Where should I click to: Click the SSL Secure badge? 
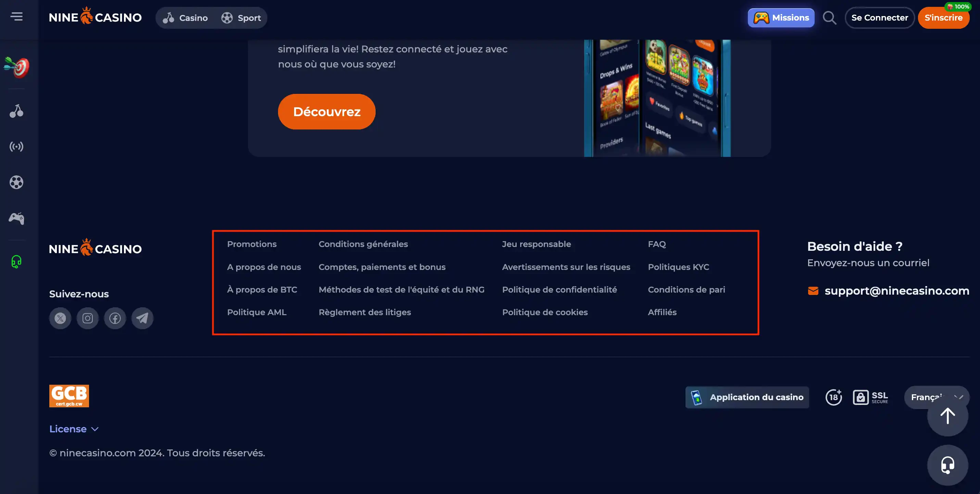click(870, 397)
